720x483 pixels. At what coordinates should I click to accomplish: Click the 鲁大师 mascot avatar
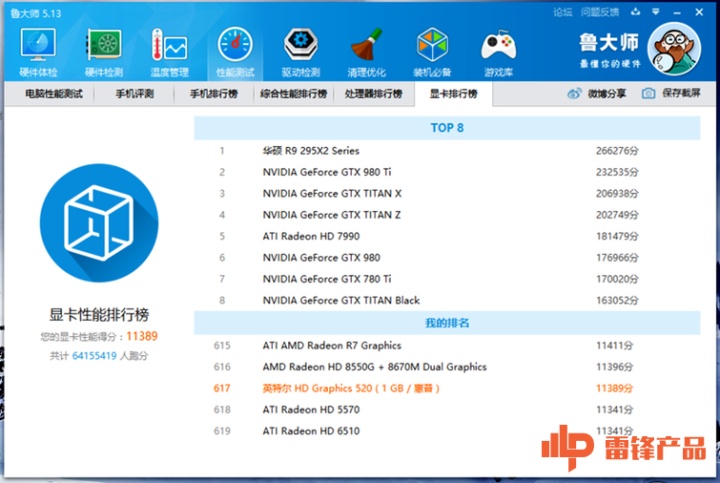(x=674, y=49)
